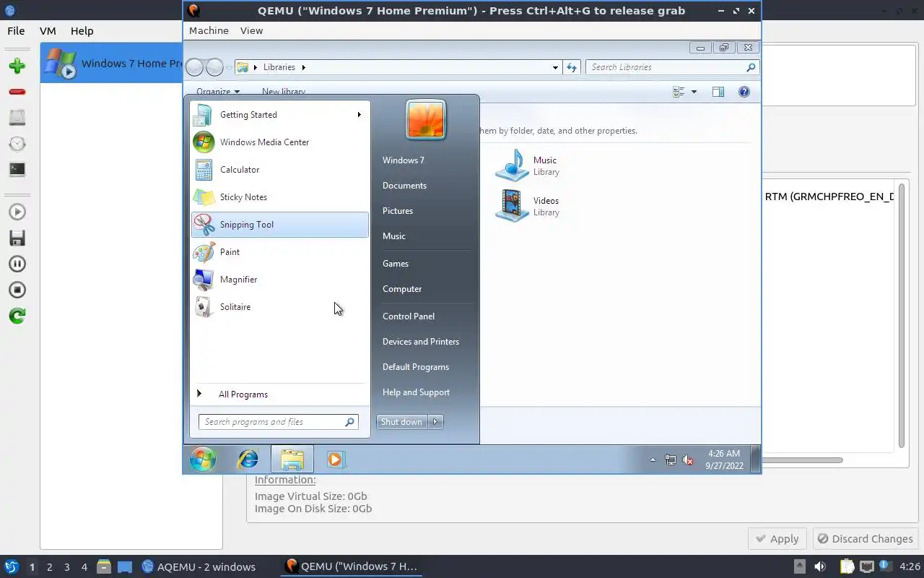Expand the Explorer address bar history dropdown
Screen dimensions: 924x578
(x=555, y=67)
